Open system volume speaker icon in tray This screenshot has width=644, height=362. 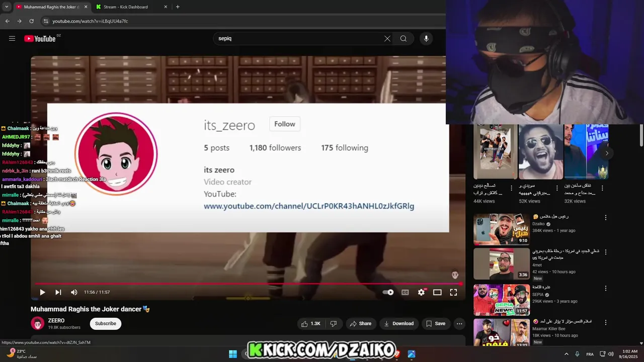(x=611, y=354)
